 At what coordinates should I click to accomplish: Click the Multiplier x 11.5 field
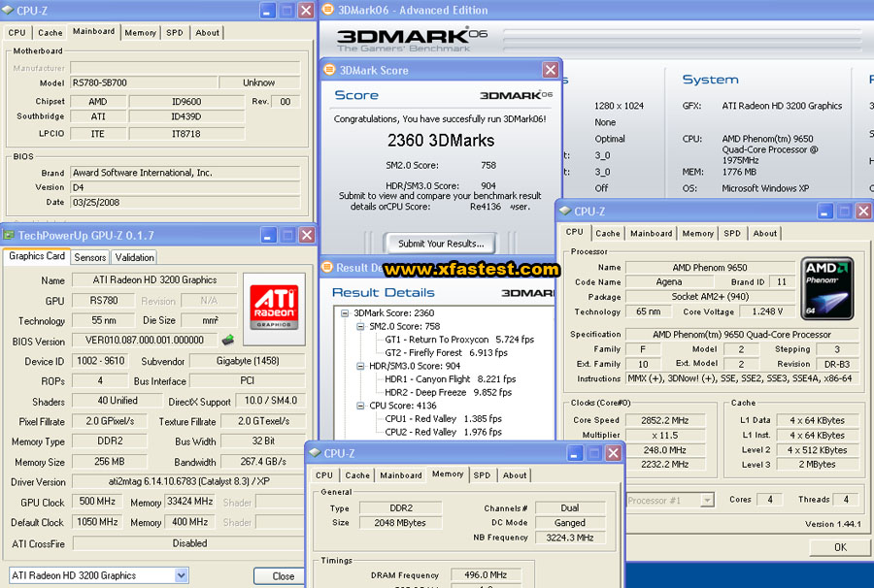[665, 435]
